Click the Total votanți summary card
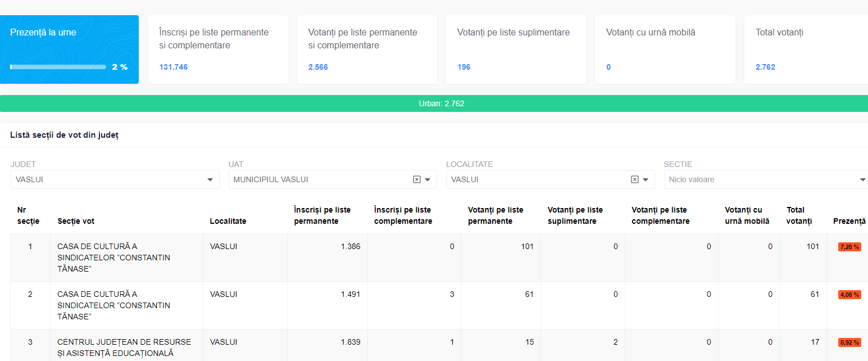The image size is (868, 361). (806, 49)
